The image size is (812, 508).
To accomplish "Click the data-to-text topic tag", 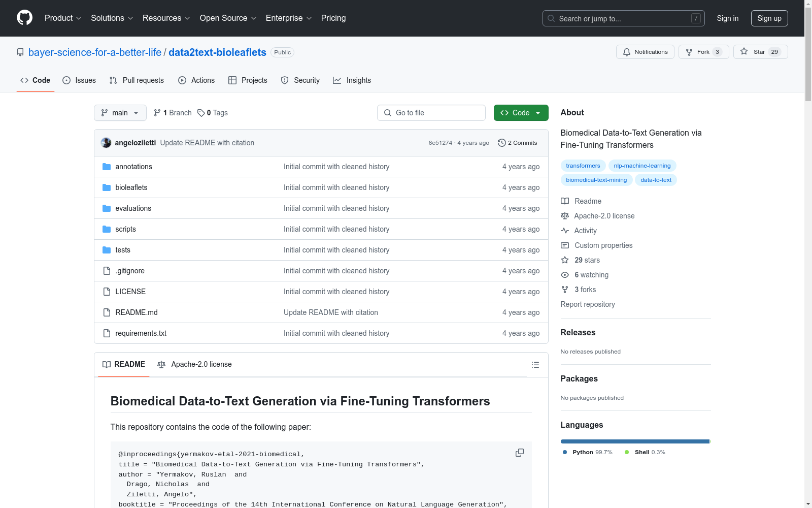I will pos(656,180).
